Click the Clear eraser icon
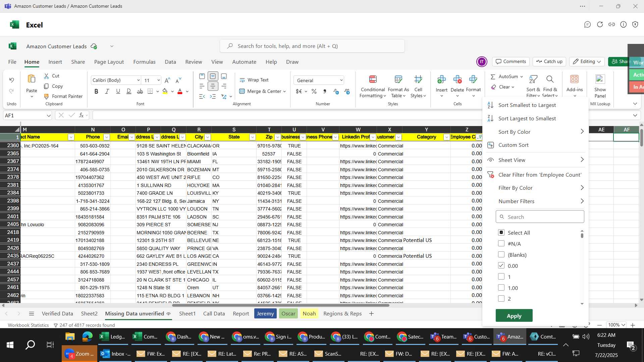Image resolution: width=644 pixels, height=362 pixels. click(x=493, y=87)
